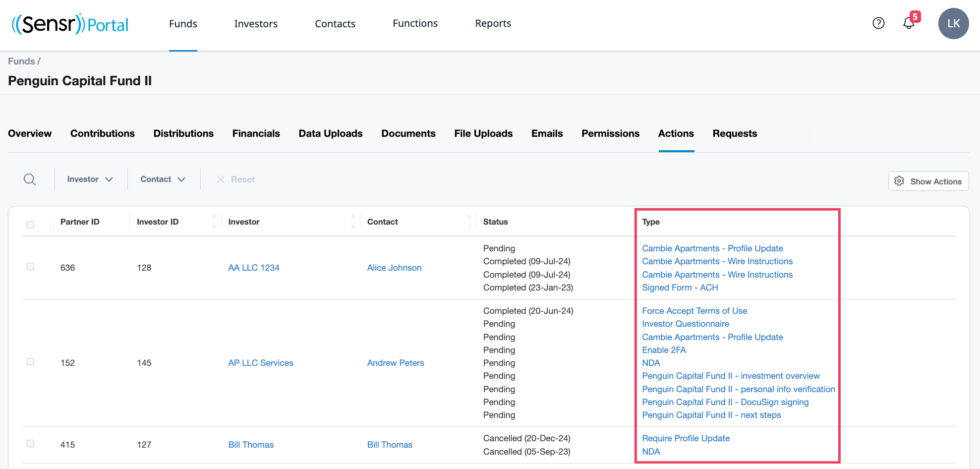Open the AP LLC Services investor link
Viewport: 980px width, 469px height.
pos(261,363)
